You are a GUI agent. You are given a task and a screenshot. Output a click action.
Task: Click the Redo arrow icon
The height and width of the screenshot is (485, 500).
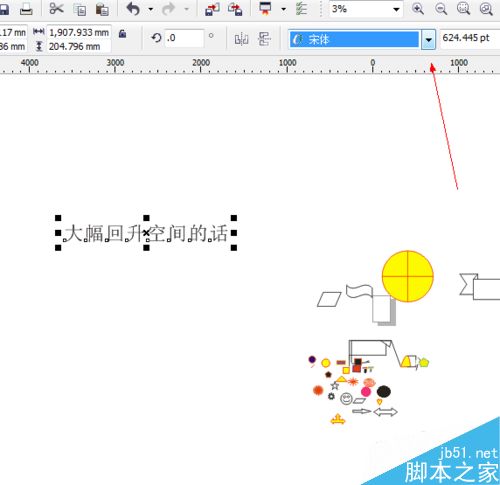click(x=168, y=9)
